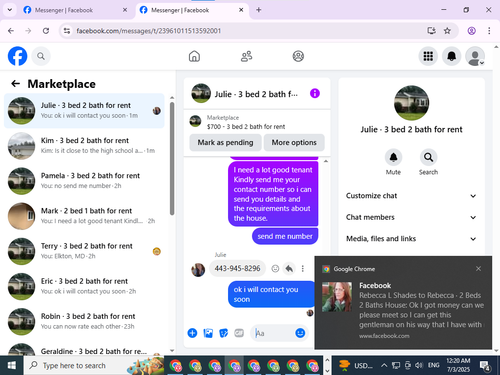500x375 pixels.
Task: Bookmark this page with the star
Action: click(x=447, y=31)
